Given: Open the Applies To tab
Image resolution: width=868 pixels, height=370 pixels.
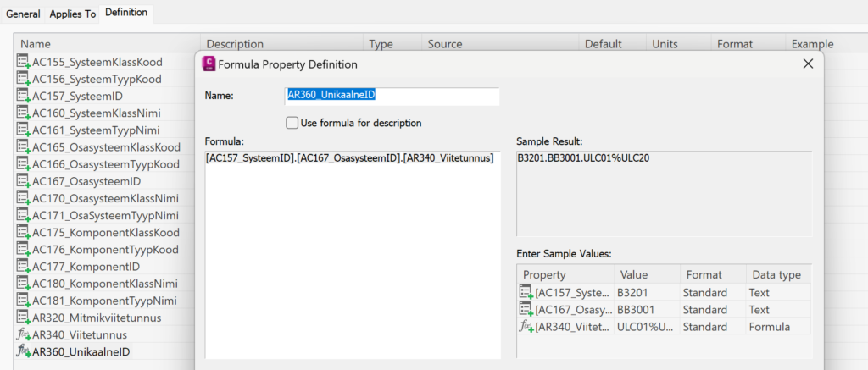Looking at the screenshot, I should [73, 14].
